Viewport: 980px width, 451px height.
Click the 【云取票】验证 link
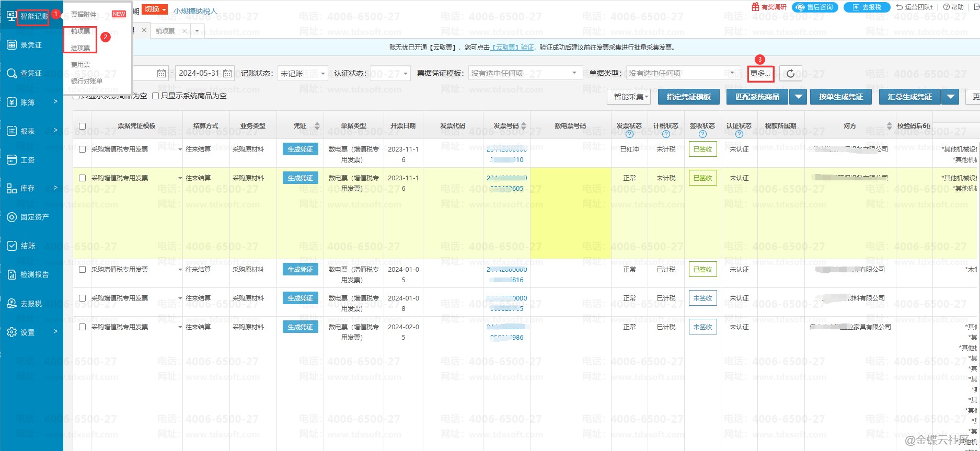[512, 48]
